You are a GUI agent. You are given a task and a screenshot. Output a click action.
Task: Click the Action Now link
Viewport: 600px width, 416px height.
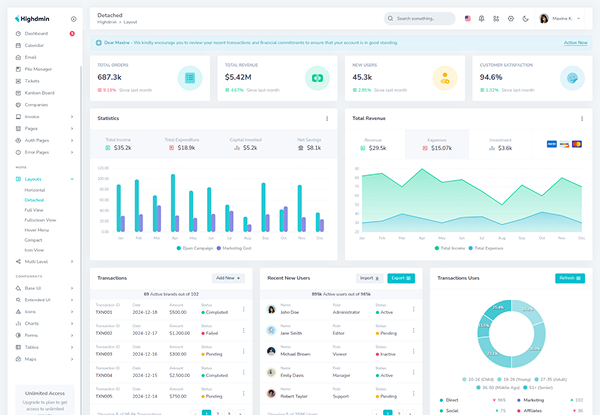576,42
